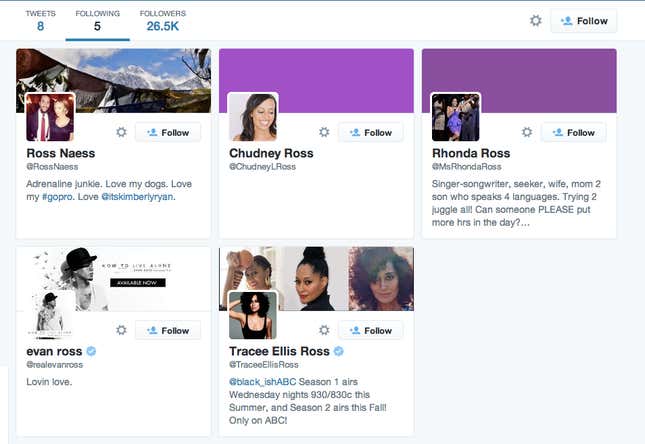Open the Tweets tab showing 8

pos(40,21)
